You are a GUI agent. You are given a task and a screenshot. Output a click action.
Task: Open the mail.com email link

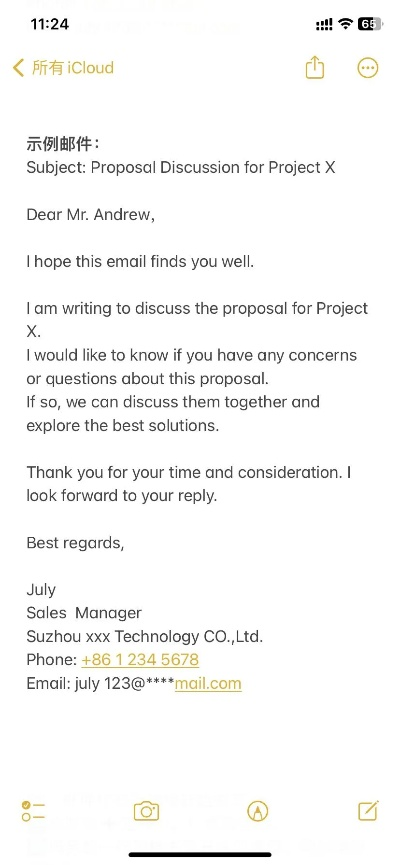pyautogui.click(x=208, y=684)
